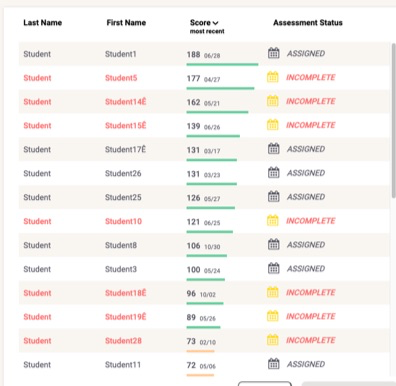Click INCOMPLETE status for Student18Ê
This screenshot has height=386, width=396.
311,292
